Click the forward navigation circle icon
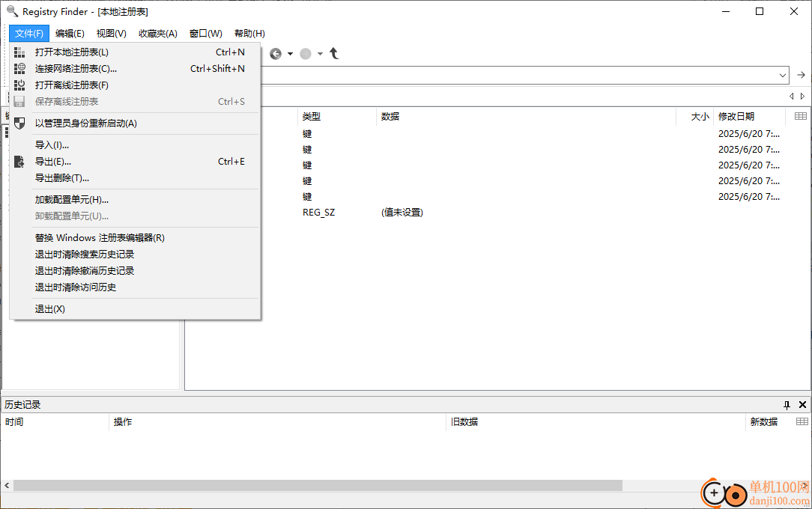This screenshot has width=812, height=509. point(306,54)
